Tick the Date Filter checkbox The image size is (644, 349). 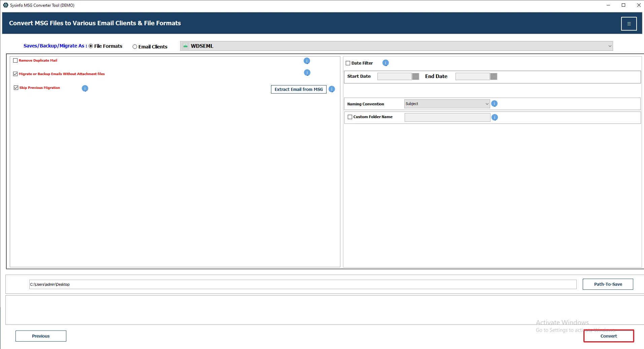[x=348, y=63]
